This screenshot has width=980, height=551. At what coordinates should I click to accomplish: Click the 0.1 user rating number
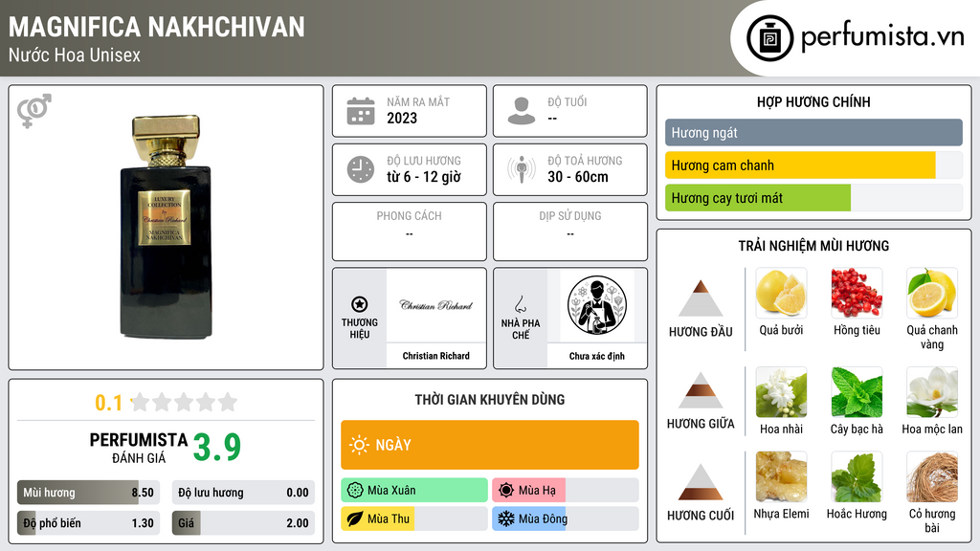[x=108, y=403]
